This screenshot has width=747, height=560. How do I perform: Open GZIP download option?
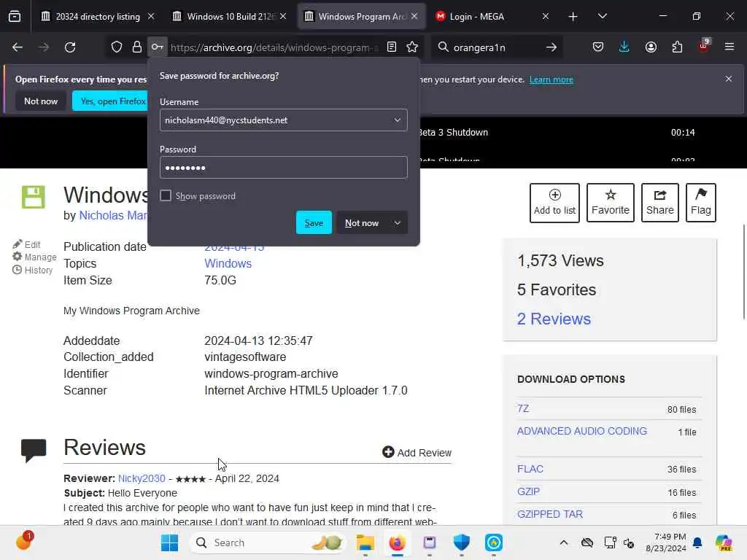pyautogui.click(x=528, y=491)
